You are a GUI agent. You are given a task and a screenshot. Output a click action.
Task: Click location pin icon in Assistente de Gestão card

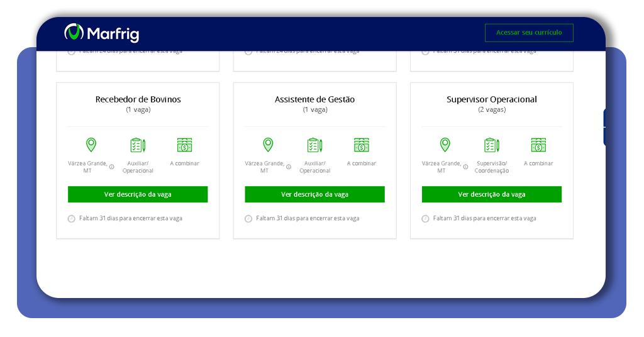268,145
